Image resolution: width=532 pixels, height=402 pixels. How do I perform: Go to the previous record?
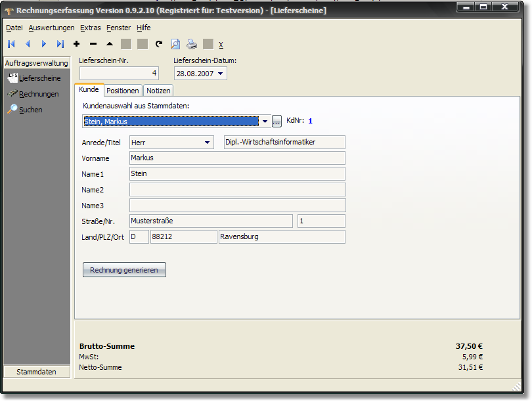[28, 44]
